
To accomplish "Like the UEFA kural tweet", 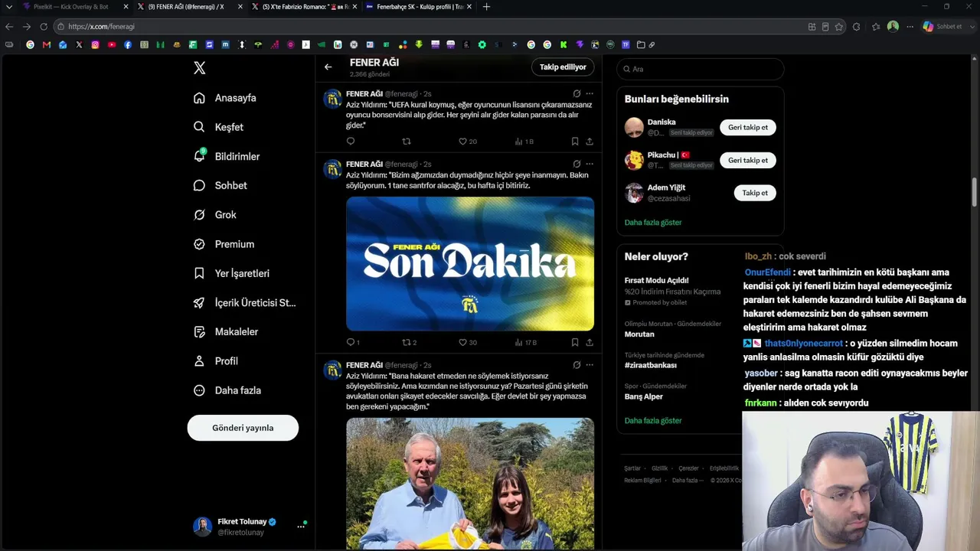I will pyautogui.click(x=467, y=142).
